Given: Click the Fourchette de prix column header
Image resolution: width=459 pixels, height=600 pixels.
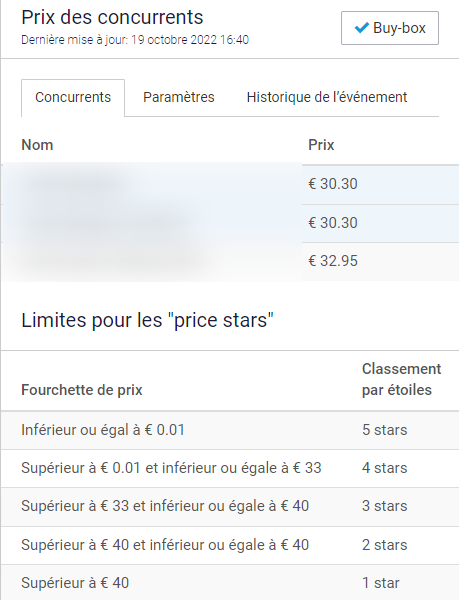Looking at the screenshot, I should (82, 390).
